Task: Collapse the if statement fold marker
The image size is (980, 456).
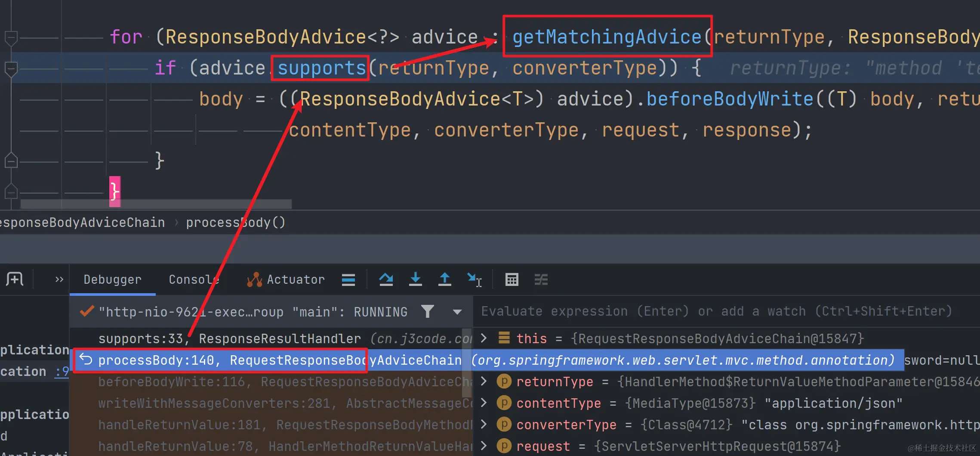Action: coord(11,69)
